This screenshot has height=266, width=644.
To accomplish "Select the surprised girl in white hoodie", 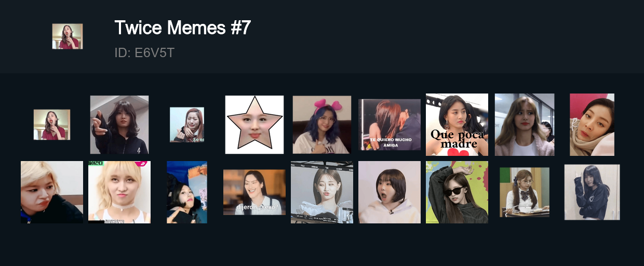I will (x=390, y=192).
